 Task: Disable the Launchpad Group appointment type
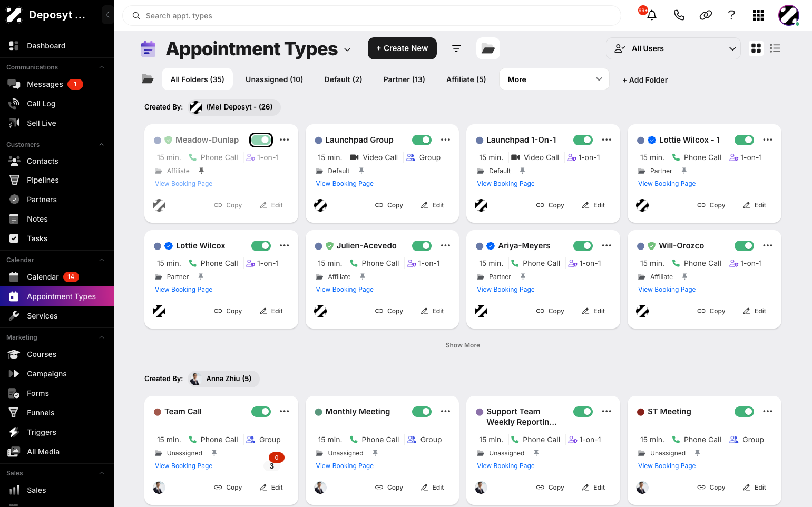422,140
